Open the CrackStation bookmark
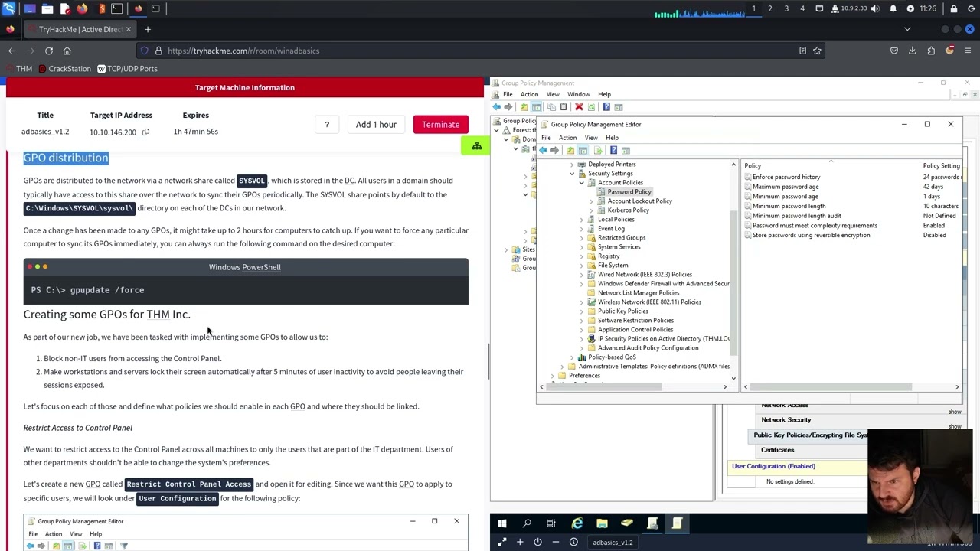The image size is (980, 551). coord(64,69)
